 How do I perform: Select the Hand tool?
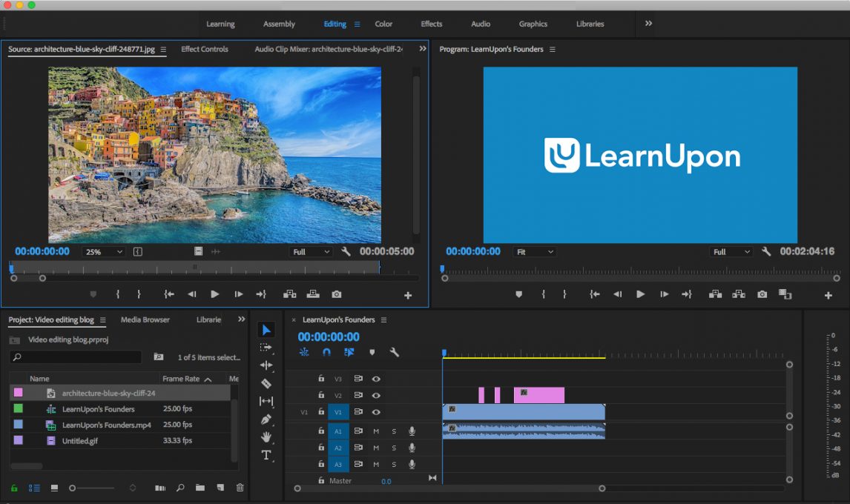point(266,437)
